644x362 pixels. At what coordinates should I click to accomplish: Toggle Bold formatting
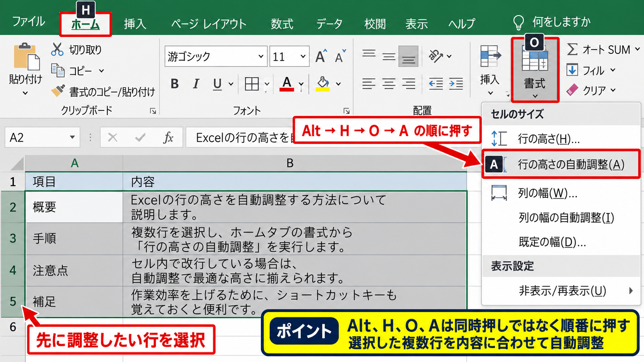tap(174, 83)
